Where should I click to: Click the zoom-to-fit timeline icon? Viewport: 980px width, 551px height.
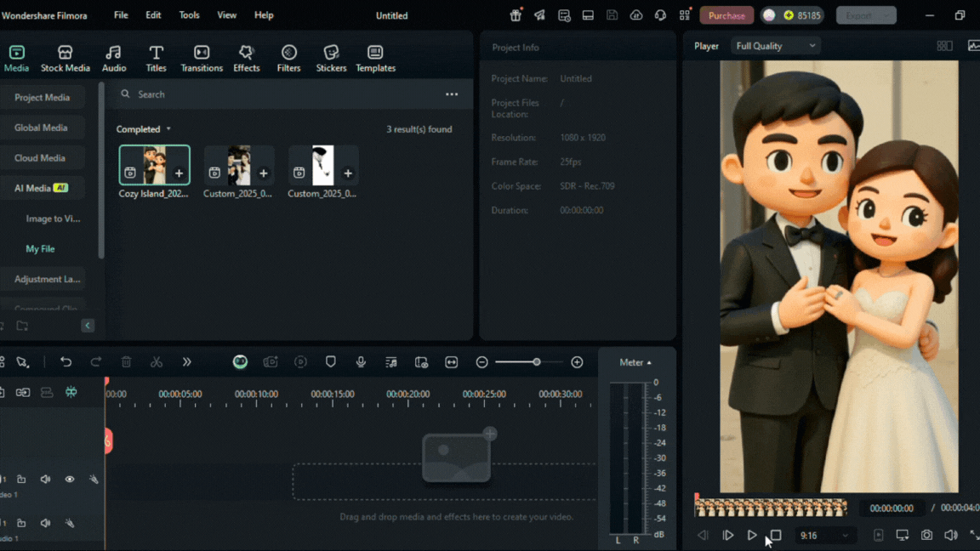click(451, 362)
